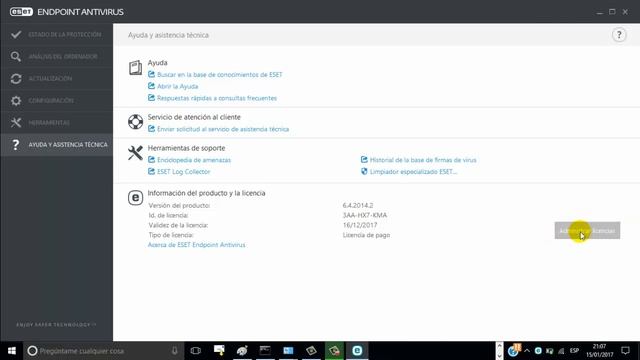Open the taskbar clock showing 21:07
The height and width of the screenshot is (360, 640).
coord(600,351)
